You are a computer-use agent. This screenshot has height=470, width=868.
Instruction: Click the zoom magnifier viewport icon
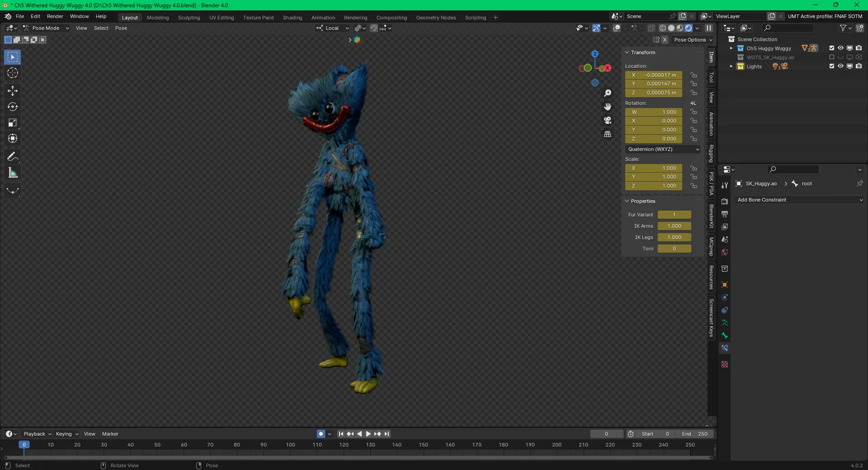(608, 93)
